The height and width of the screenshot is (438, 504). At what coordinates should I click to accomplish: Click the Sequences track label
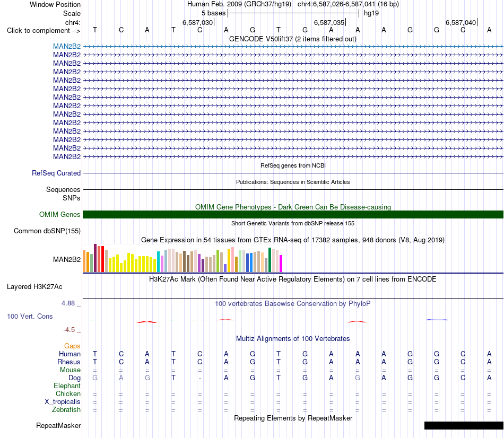click(63, 189)
